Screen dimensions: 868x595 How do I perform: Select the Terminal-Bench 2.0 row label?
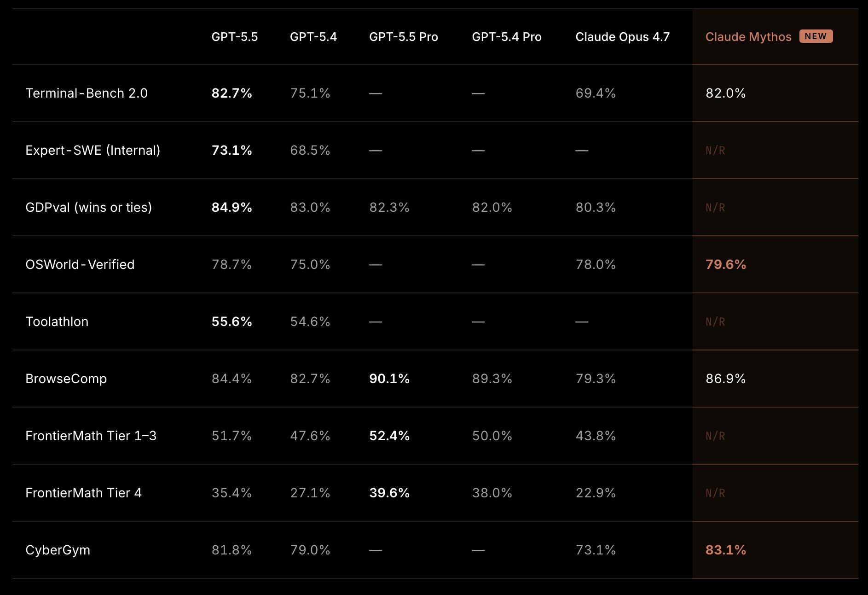click(x=87, y=93)
